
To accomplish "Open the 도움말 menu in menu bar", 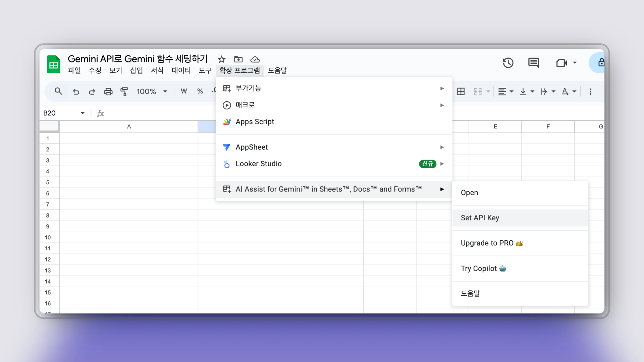I will pyautogui.click(x=277, y=70).
